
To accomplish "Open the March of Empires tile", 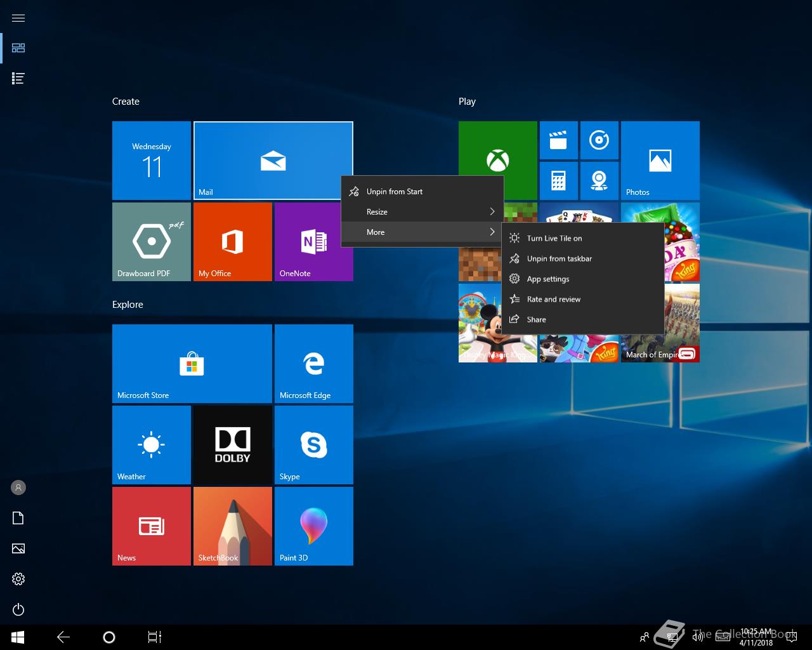I will tap(682, 324).
